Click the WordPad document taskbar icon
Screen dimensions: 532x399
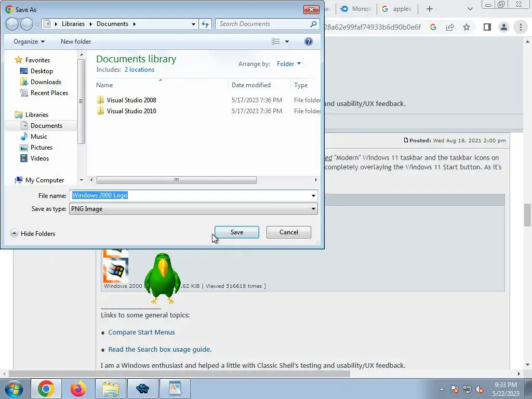pyautogui.click(x=175, y=389)
